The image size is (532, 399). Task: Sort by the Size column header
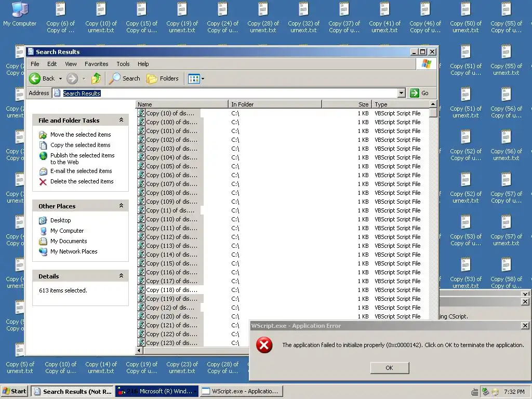(347, 104)
